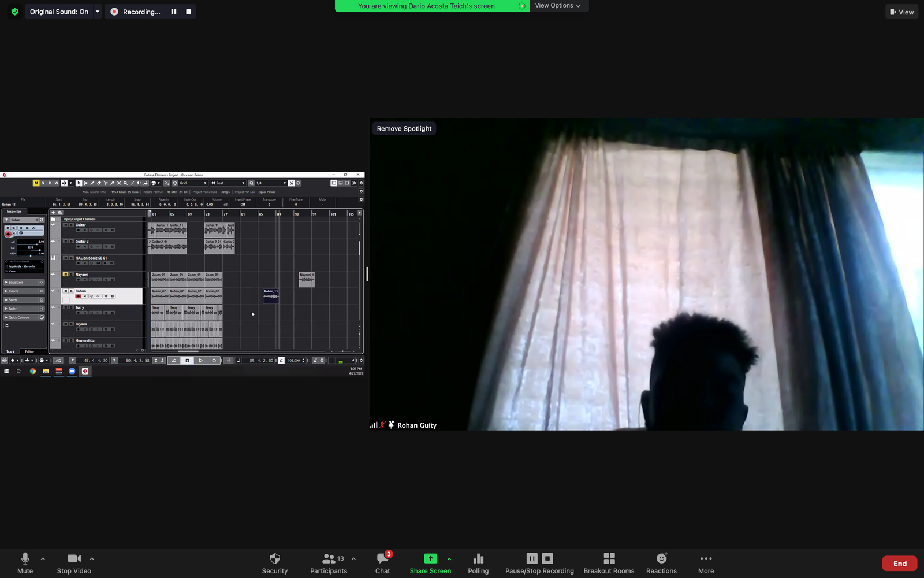This screenshot has width=924, height=578.
Task: Stop Video camera icon
Action: click(74, 558)
